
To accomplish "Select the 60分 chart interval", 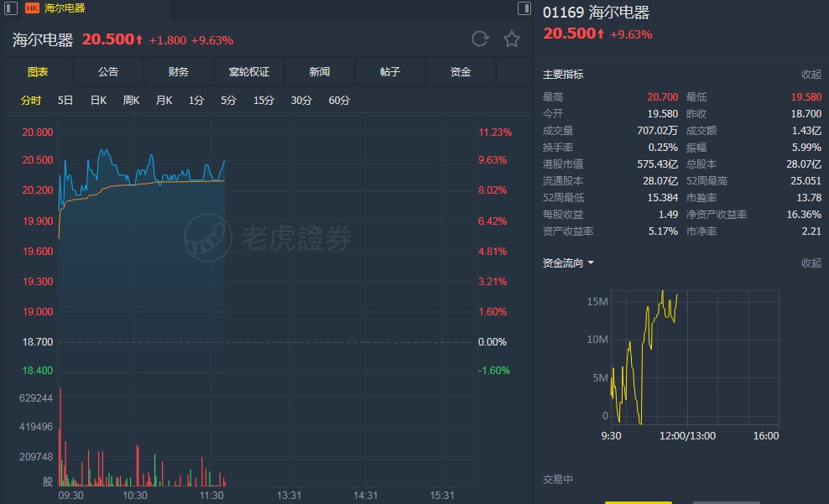I will (339, 101).
